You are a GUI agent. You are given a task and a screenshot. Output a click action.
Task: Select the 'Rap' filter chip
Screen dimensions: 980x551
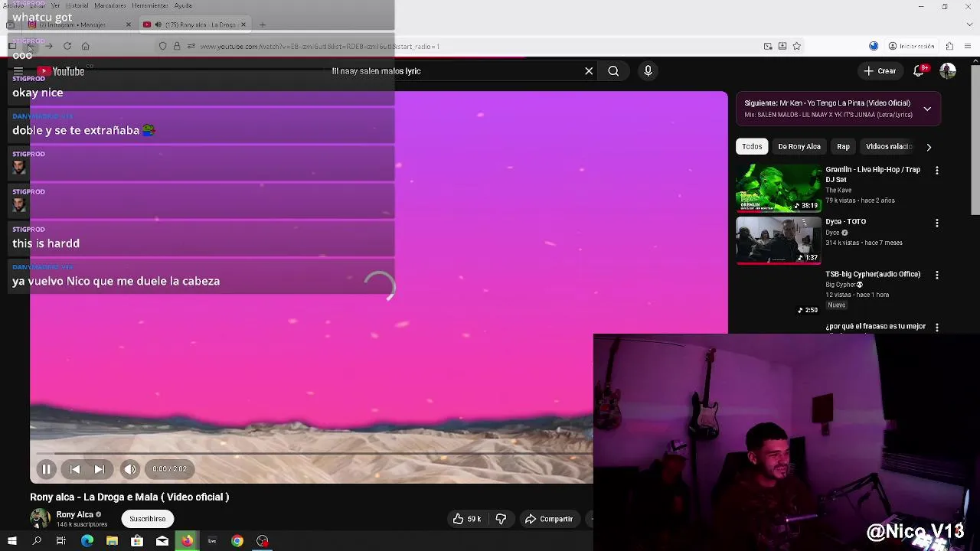coord(843,146)
